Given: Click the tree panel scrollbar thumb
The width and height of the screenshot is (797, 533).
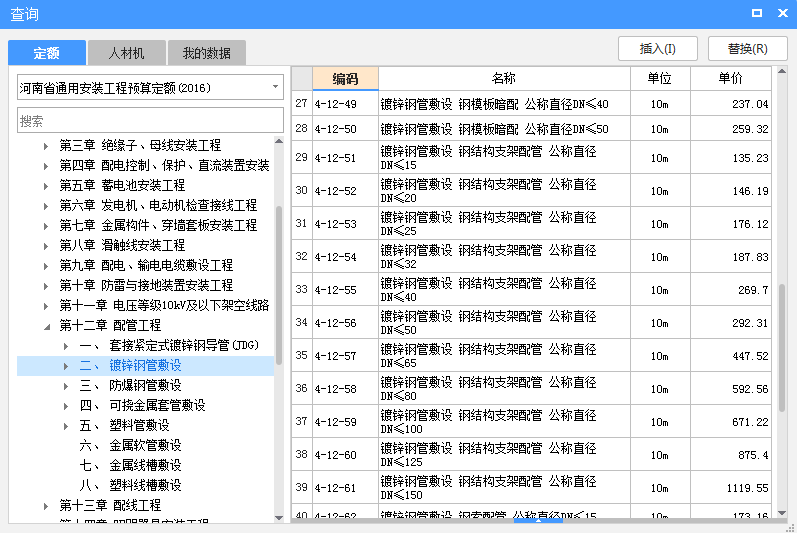Looking at the screenshot, I should pyautogui.click(x=279, y=285).
